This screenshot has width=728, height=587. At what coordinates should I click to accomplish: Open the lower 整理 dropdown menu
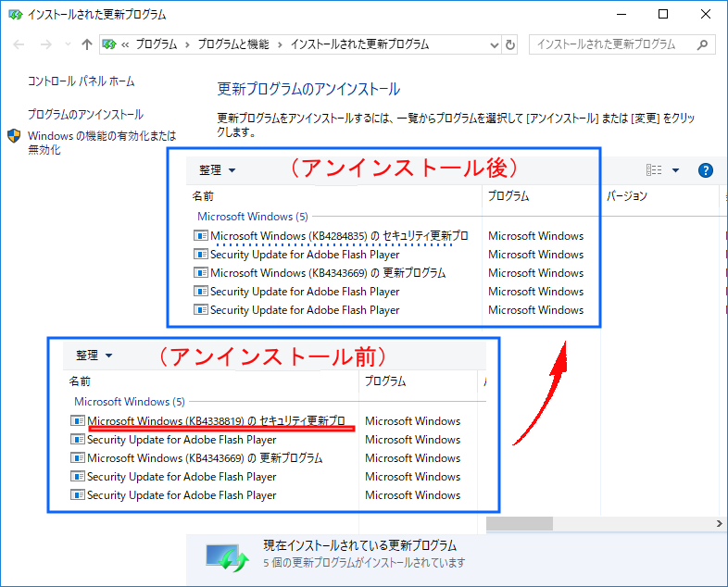tap(94, 356)
